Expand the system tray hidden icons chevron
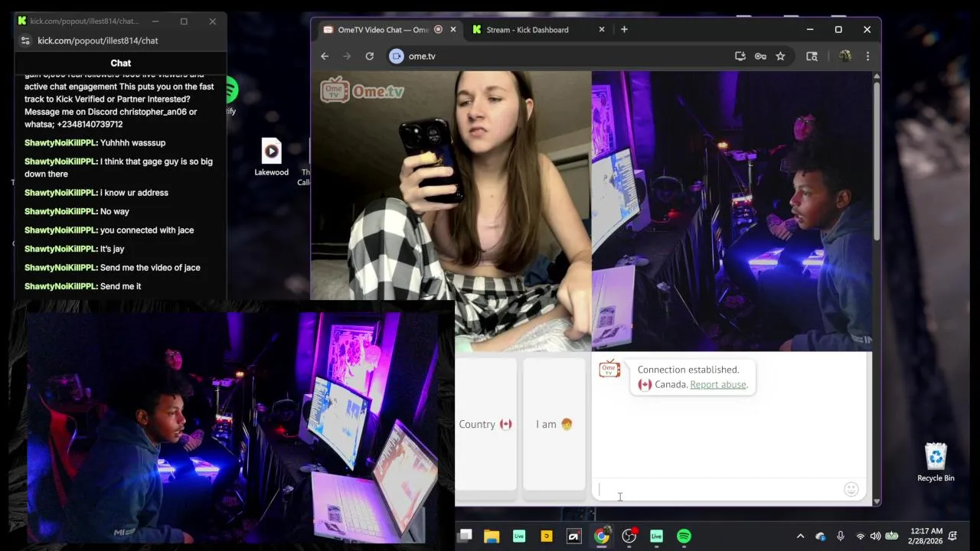Screen dimensions: 980x551 [x=801, y=536]
